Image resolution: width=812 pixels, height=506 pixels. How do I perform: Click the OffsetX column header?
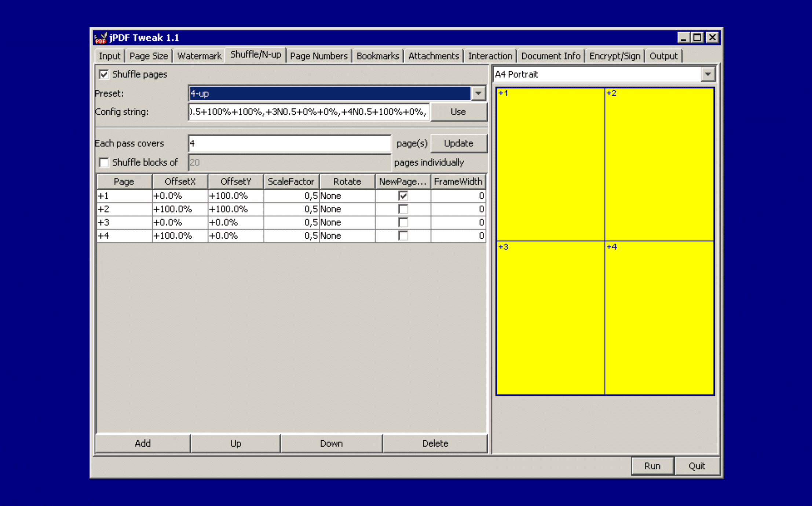click(x=180, y=182)
